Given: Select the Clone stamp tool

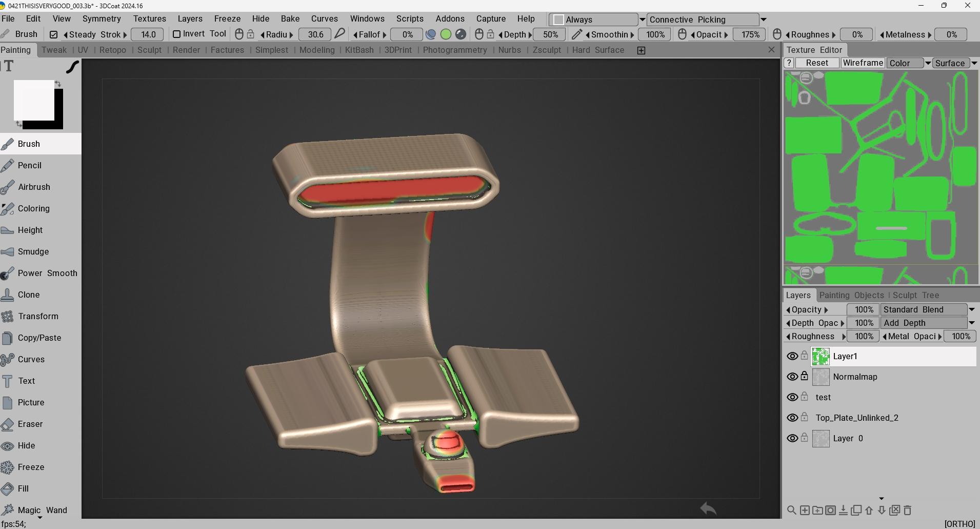Looking at the screenshot, I should coord(28,295).
